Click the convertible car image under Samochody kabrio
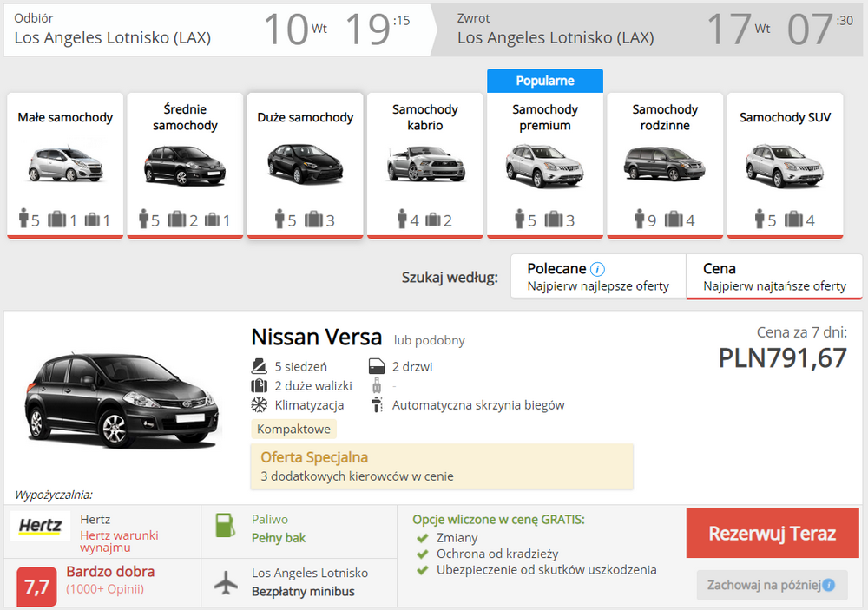The width and height of the screenshot is (868, 610). pyautogui.click(x=425, y=163)
